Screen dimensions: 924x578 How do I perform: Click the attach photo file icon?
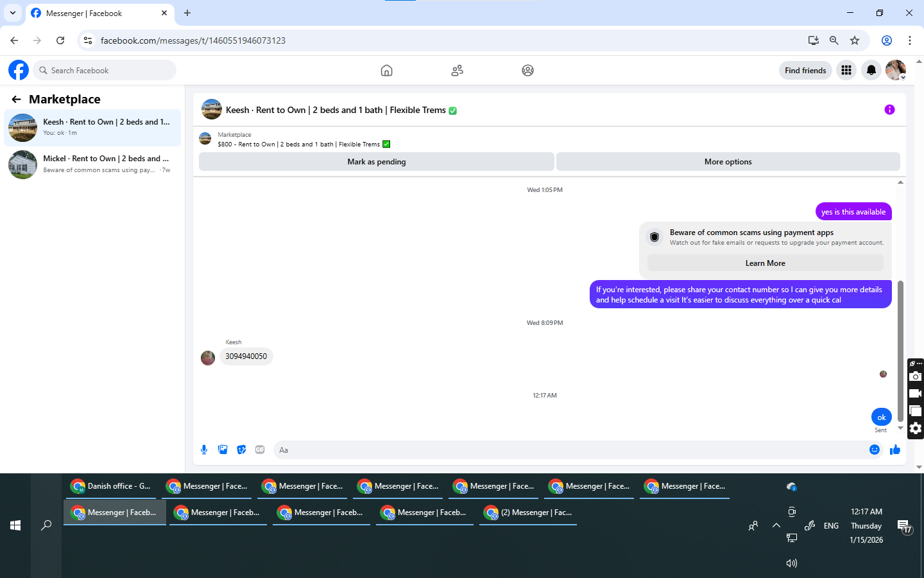tap(223, 450)
